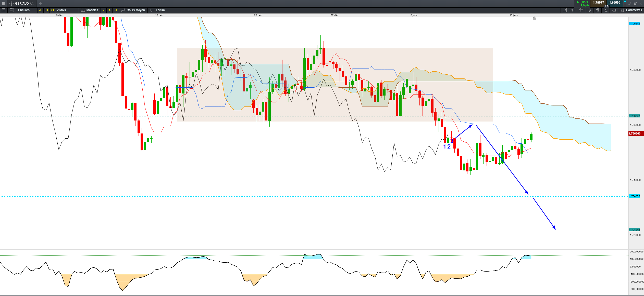Viewport: 644px width, 296px height.
Task: Select the 1S timeframe shortcut
Action: (52, 10)
